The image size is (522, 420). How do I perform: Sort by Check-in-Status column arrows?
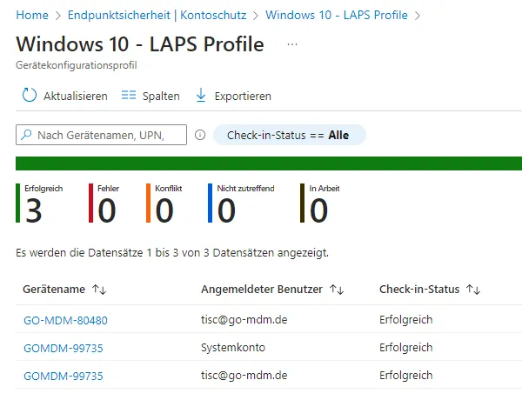click(473, 290)
